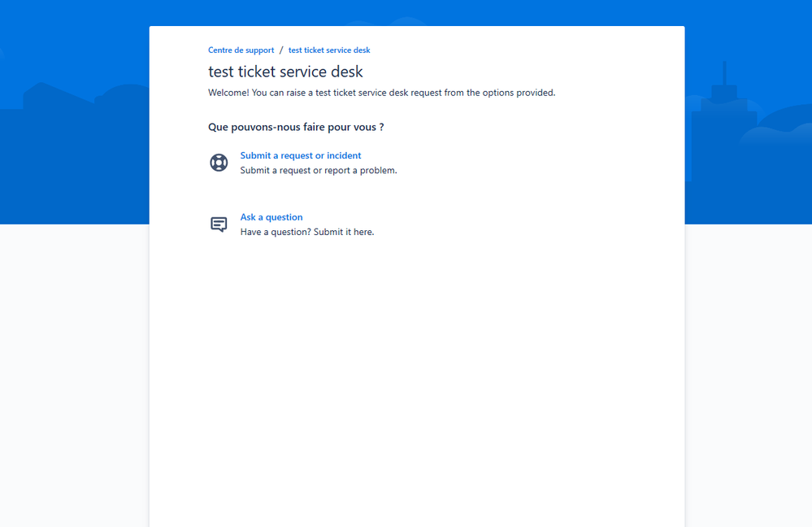Click the Have a question? Submit it here text
Image resolution: width=812 pixels, height=527 pixels.
(307, 232)
